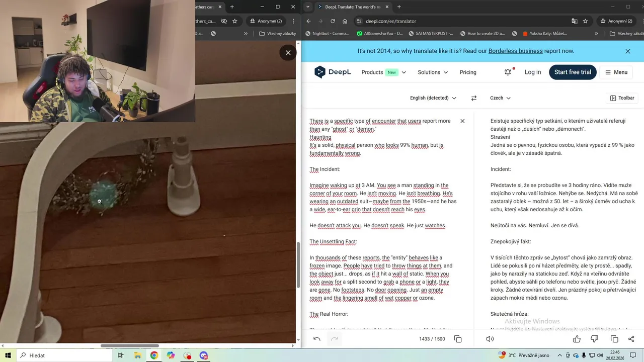644x362 pixels.
Task: Open Yaksha Katy bookmark
Action: [x=545, y=34]
